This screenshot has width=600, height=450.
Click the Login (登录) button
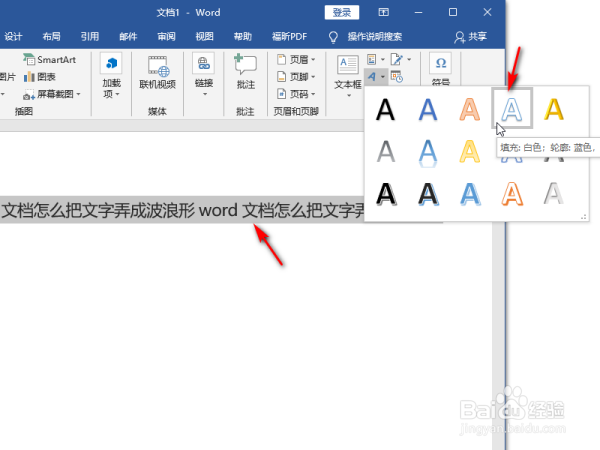tap(342, 12)
